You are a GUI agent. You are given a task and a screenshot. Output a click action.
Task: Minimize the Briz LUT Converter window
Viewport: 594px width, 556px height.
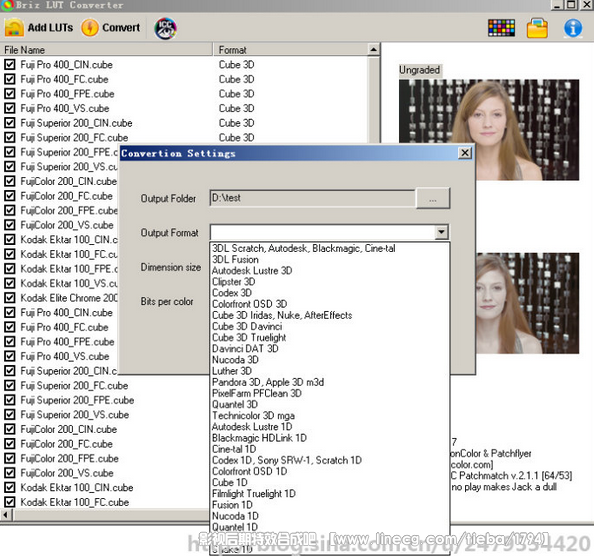point(557,5)
